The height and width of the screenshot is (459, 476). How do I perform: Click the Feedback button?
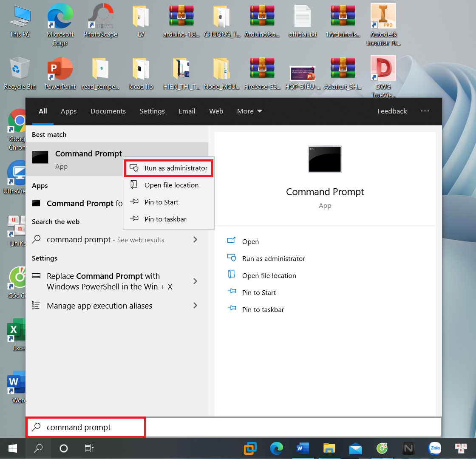click(392, 111)
